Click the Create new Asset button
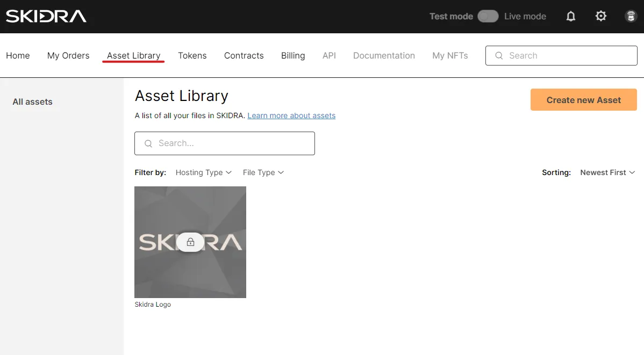This screenshot has height=355, width=644. tap(584, 100)
